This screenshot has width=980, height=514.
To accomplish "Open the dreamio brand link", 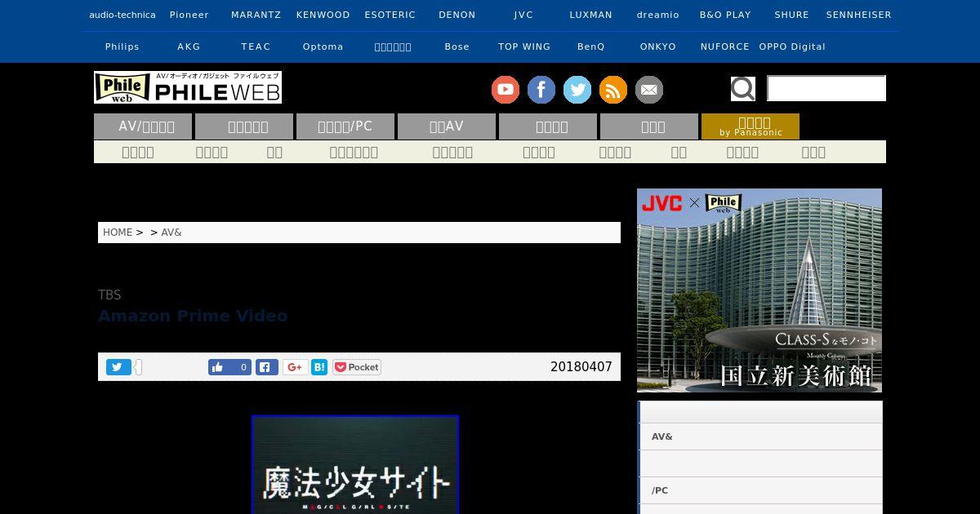I will click(x=658, y=15).
